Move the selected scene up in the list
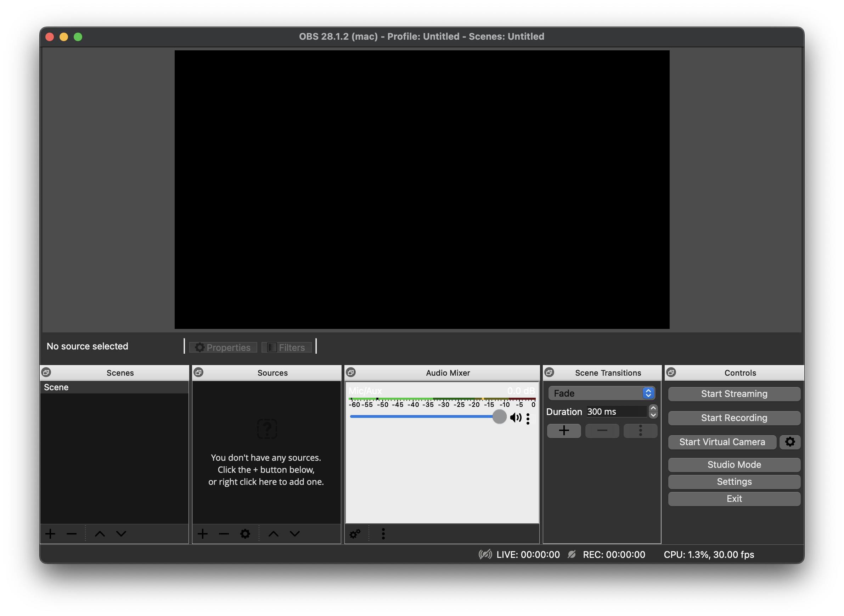Viewport: 844px width, 616px height. click(x=100, y=533)
